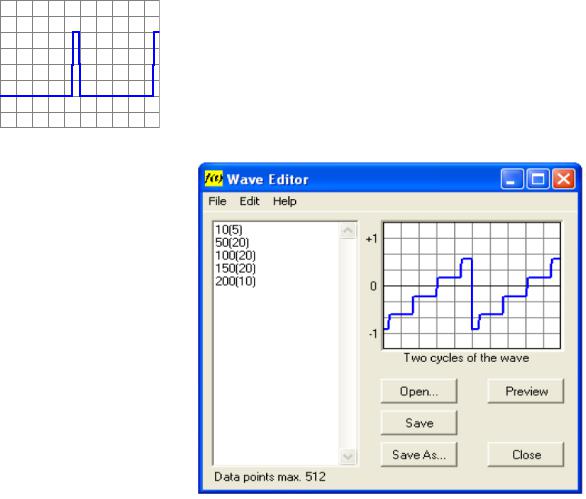Click the Preview button
Screen dimensions: 586x499
[x=526, y=391]
